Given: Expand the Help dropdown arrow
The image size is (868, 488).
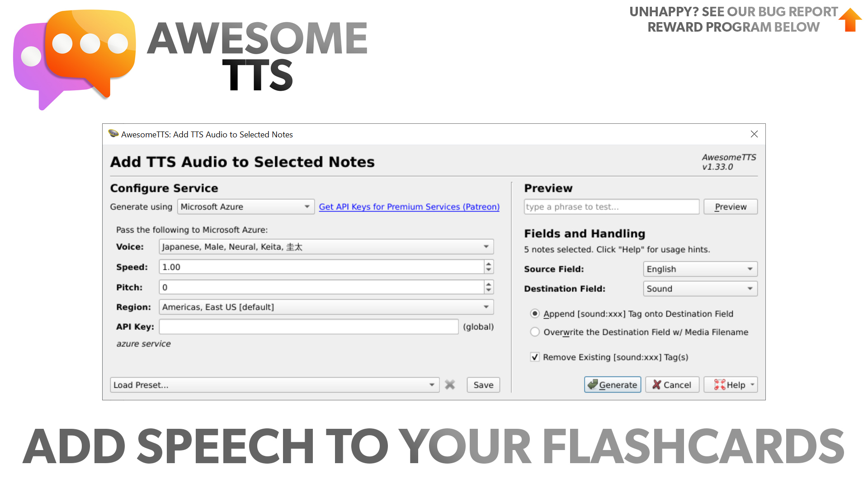Looking at the screenshot, I should tap(752, 384).
